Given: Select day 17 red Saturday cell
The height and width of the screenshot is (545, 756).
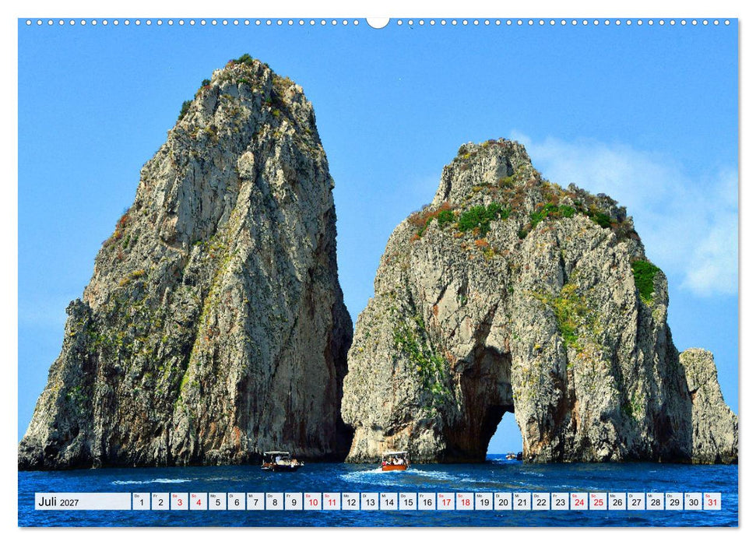Looking at the screenshot, I should 446,501.
